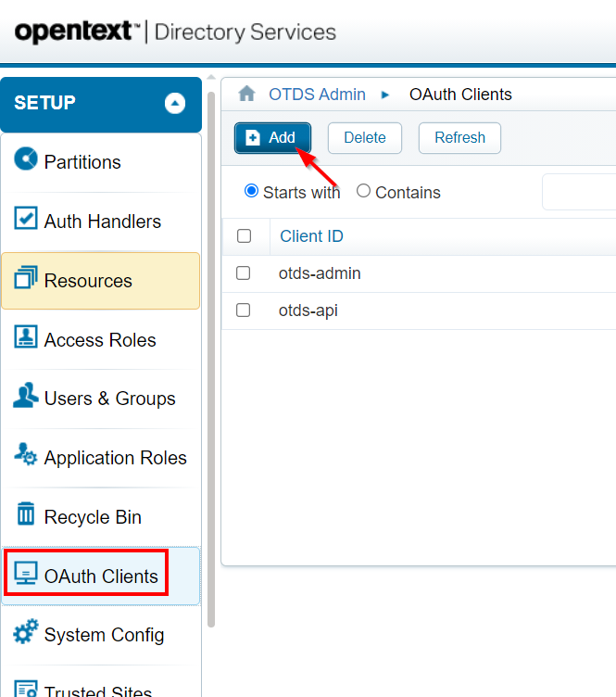This screenshot has height=697, width=616.
Task: Select the "Contains" radio button
Action: [364, 191]
